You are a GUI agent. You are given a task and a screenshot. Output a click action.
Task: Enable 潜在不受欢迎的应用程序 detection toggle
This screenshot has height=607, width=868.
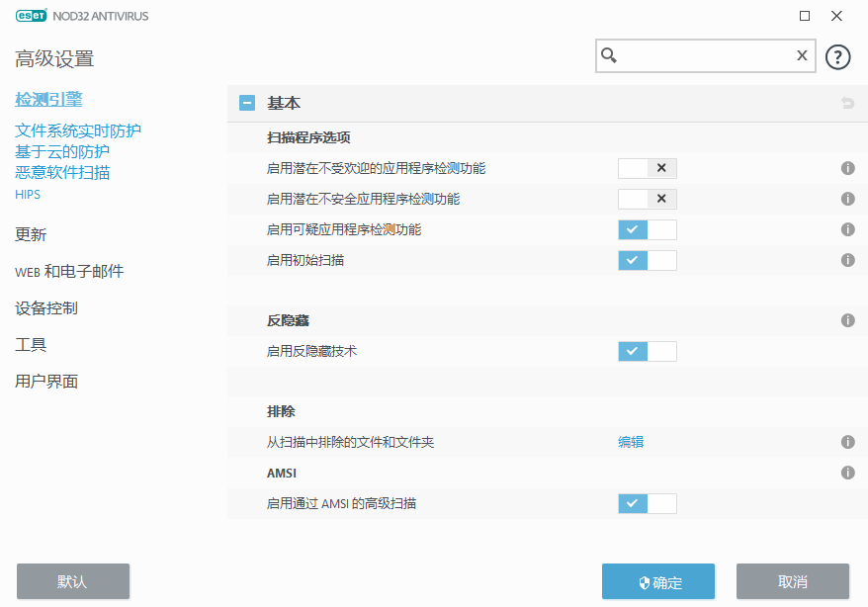tap(648, 168)
